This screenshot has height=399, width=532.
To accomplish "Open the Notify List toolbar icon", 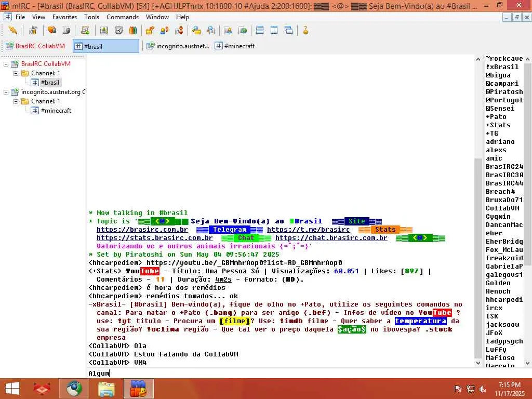I will click(x=228, y=31).
